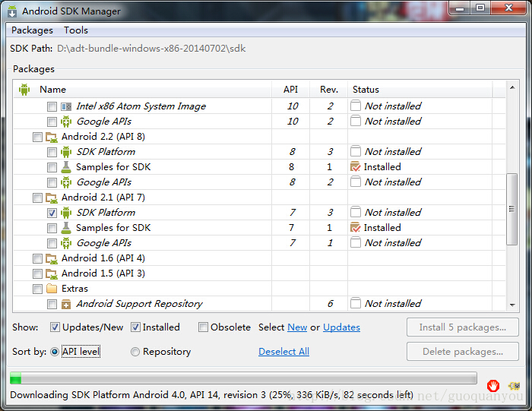Toggle the Updates/New show checkbox
This screenshot has width=532, height=411.
pos(55,327)
